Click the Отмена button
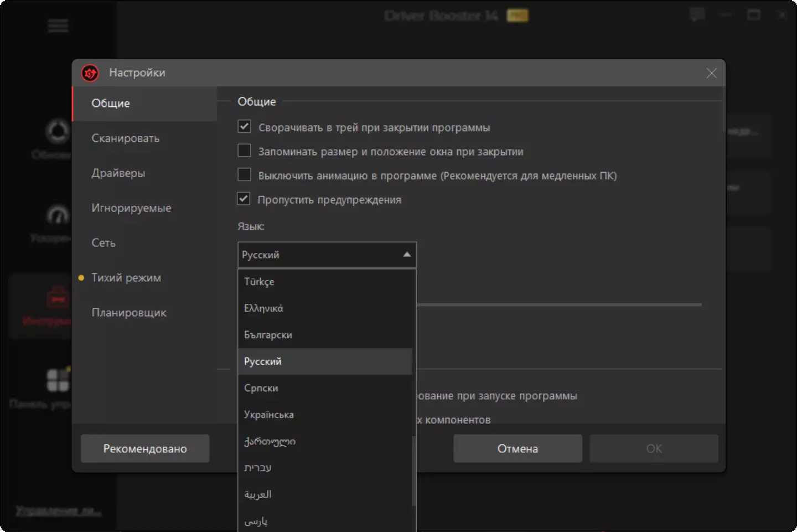This screenshot has height=532, width=797. point(517,448)
